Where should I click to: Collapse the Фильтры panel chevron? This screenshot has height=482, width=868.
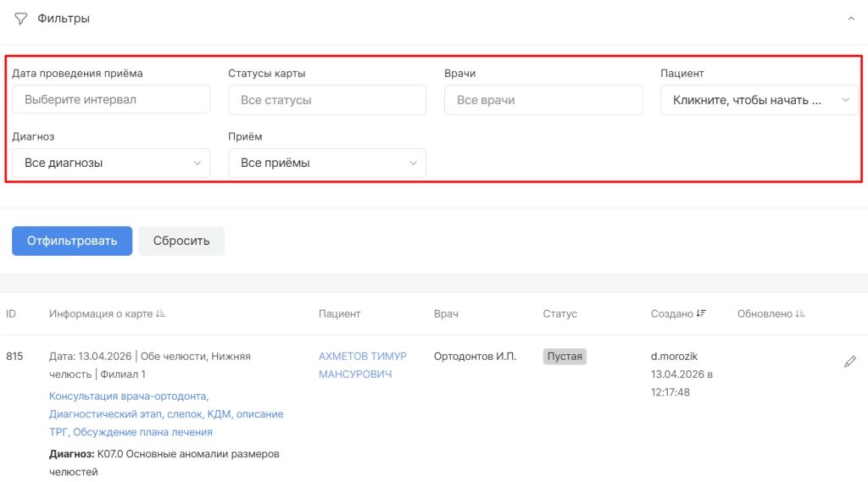pyautogui.click(x=851, y=19)
